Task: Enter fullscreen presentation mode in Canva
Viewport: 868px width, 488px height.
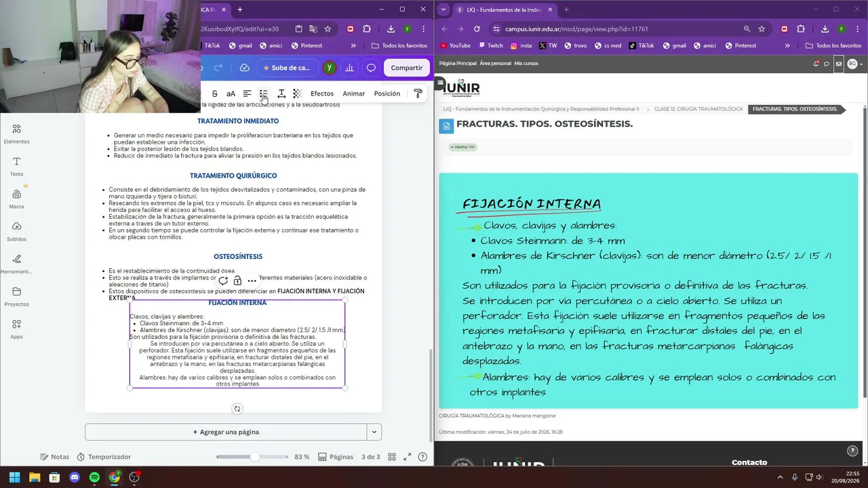Action: pos(408,457)
